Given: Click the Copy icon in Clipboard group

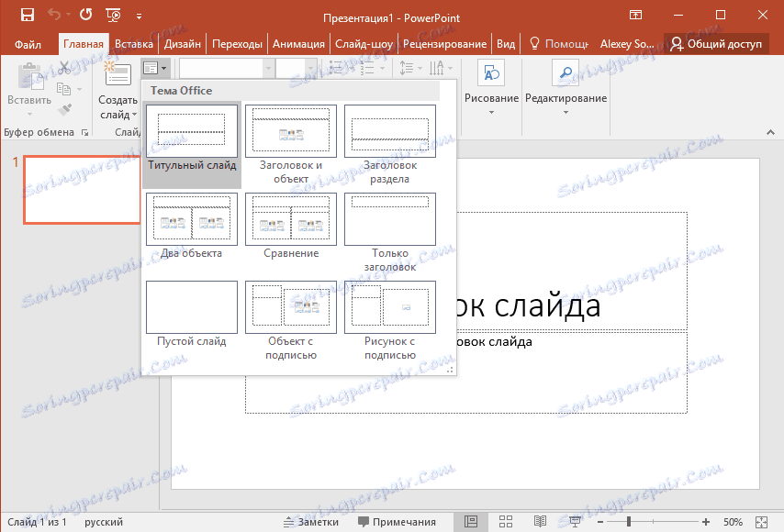Looking at the screenshot, I should tap(64, 88).
